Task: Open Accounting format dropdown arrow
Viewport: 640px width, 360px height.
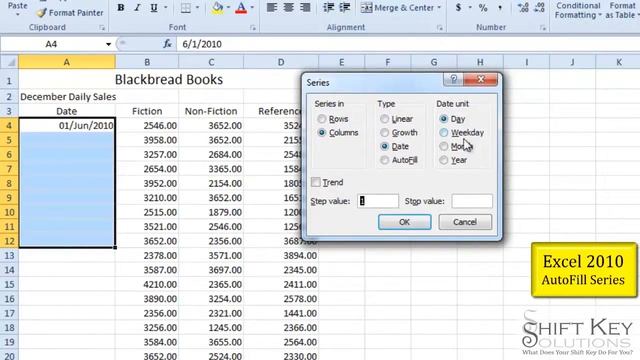Action: [470, 7]
